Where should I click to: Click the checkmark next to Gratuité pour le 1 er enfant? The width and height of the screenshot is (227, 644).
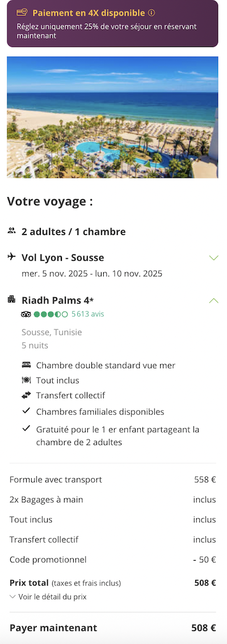[26, 428]
